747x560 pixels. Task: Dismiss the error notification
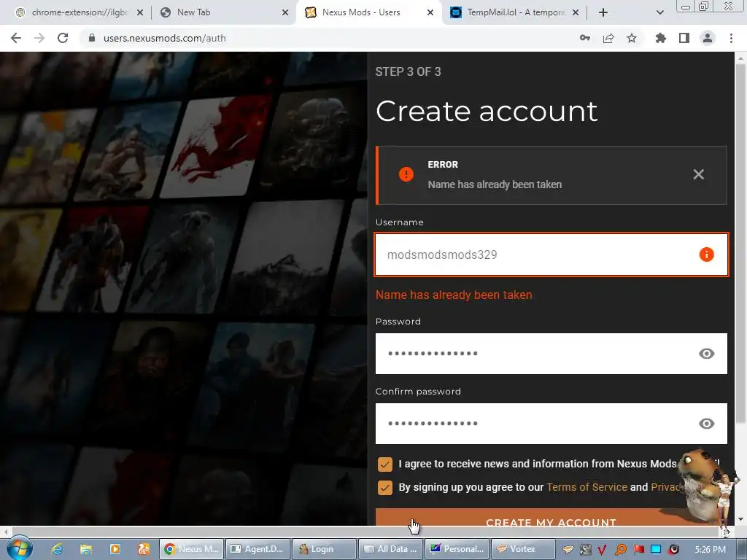tap(698, 174)
